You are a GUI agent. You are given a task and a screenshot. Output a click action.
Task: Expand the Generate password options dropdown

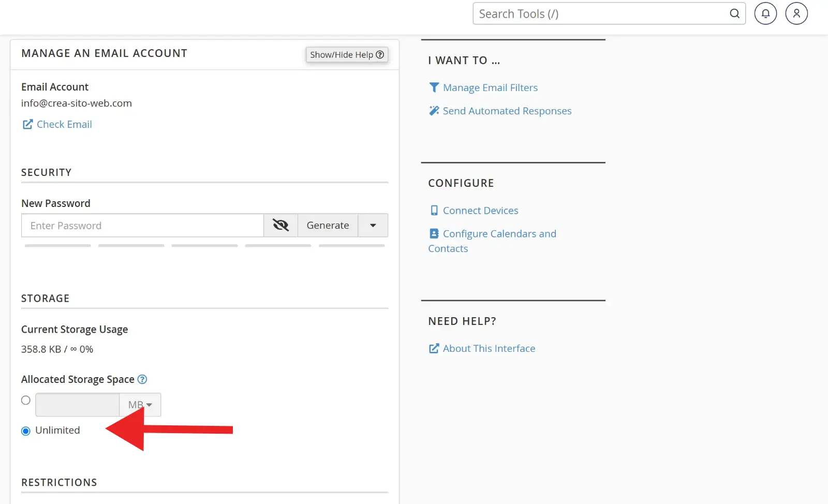tap(373, 226)
